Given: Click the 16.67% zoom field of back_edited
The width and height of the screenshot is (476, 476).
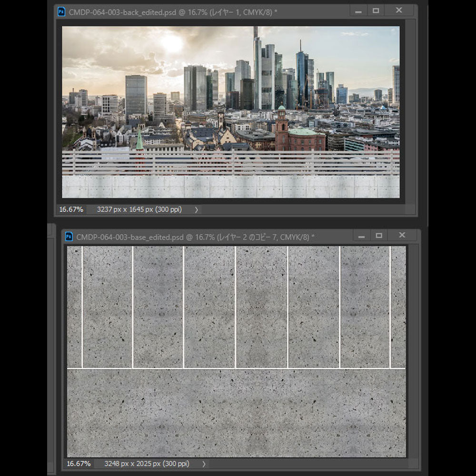Looking at the screenshot, I should [71, 209].
